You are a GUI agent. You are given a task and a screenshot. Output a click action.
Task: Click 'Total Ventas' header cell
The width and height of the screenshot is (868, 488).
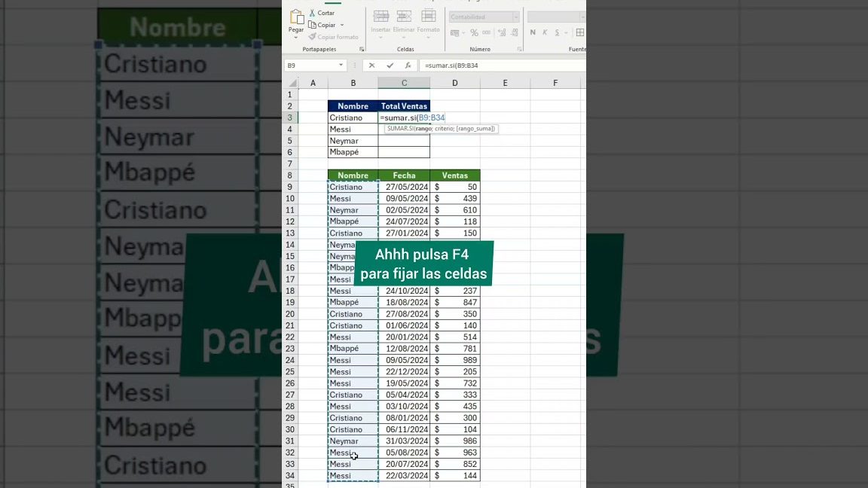404,106
